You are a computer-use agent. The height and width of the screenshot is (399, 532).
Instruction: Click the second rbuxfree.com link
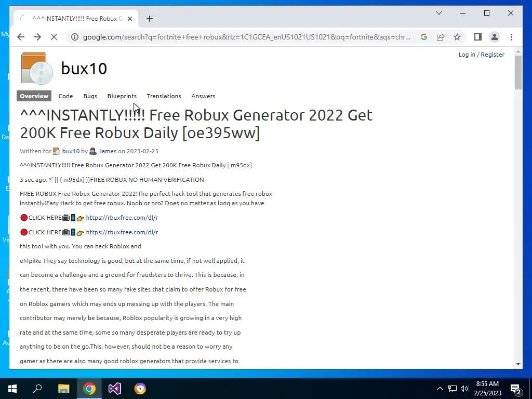coord(122,232)
